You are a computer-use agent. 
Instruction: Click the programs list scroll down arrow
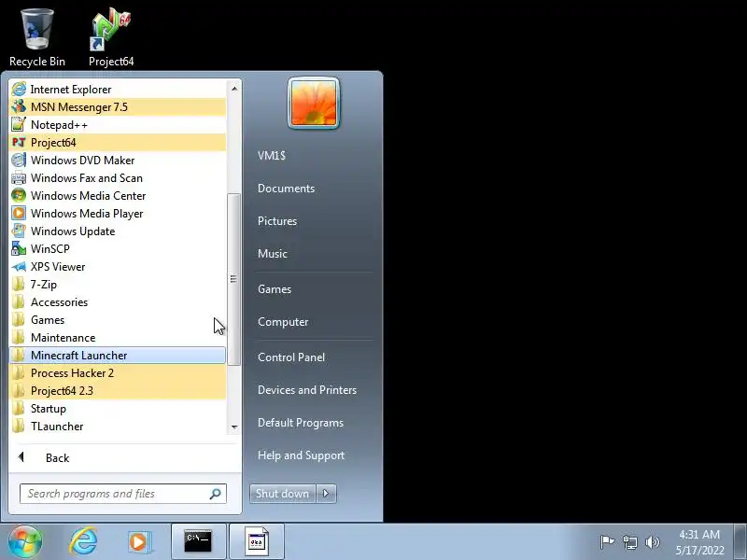pos(234,427)
